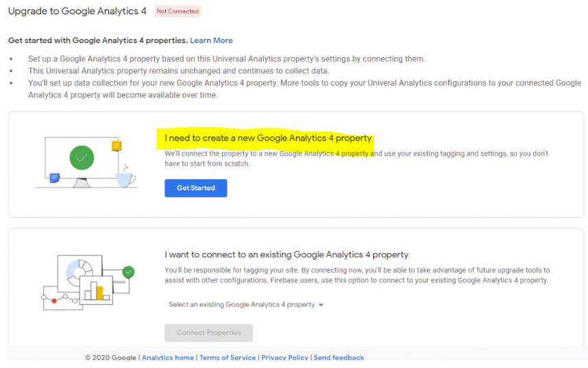The width and height of the screenshot is (588, 368).
Task: Click the Get Started button
Action: [x=196, y=188]
